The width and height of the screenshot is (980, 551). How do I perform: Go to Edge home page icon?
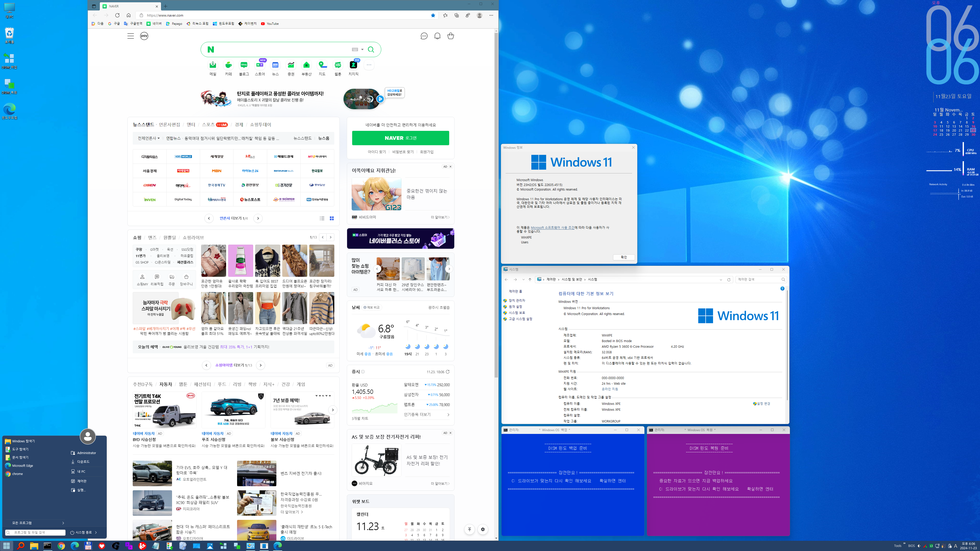coord(129,15)
